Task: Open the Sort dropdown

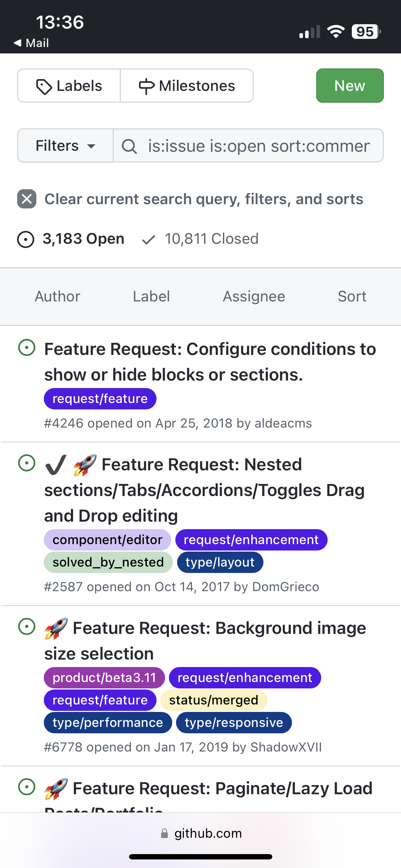Action: (x=352, y=296)
